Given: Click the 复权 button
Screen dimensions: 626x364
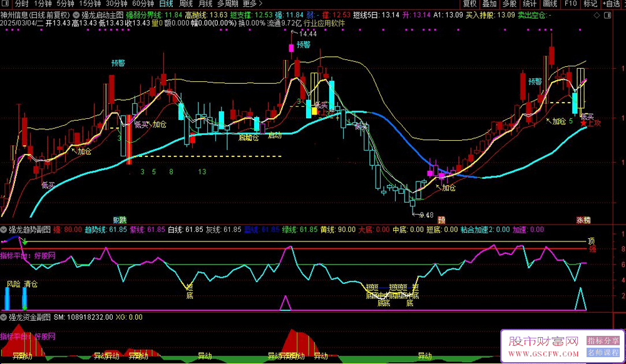Looking at the screenshot, I should [469, 4].
